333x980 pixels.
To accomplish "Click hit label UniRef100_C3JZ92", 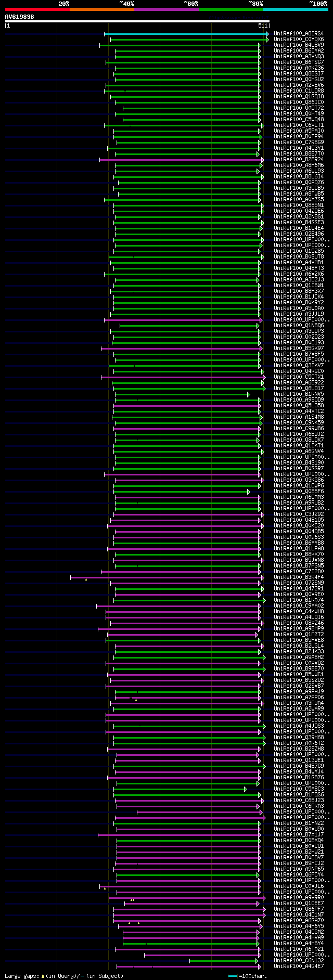I will coord(299,514).
